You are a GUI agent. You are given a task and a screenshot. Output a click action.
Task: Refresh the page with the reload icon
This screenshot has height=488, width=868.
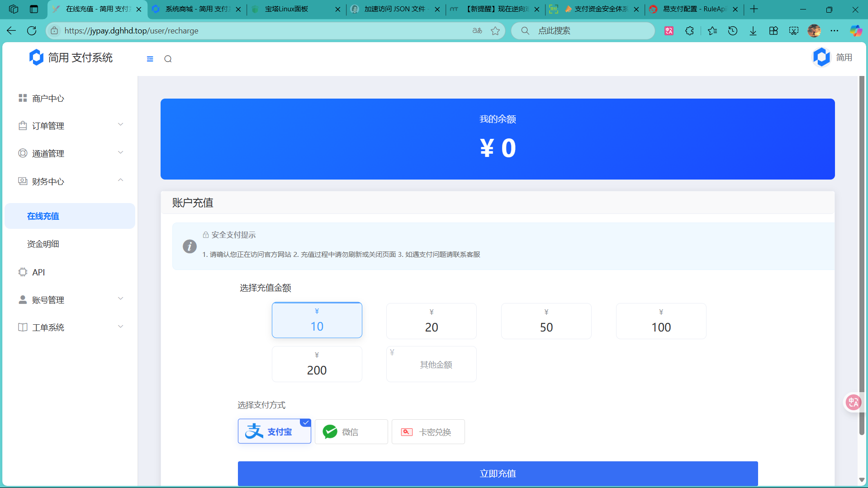click(32, 31)
